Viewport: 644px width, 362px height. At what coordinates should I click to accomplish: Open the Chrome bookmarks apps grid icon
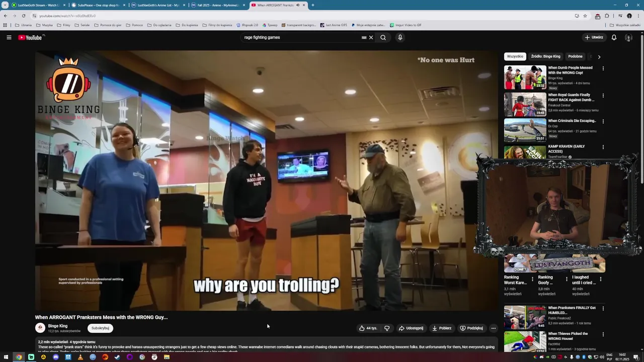click(5, 25)
